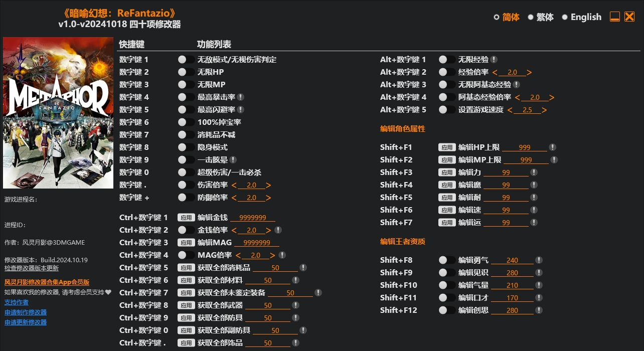Viewport: 644px width, 351px height.
Task: Increase 伤害倍率 with right arrow
Action: tap(269, 185)
